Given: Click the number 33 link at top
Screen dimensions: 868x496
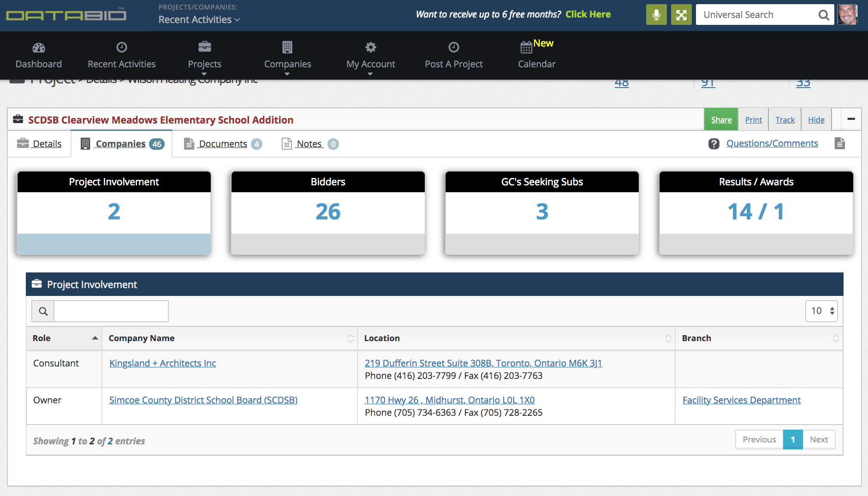Looking at the screenshot, I should click(803, 83).
